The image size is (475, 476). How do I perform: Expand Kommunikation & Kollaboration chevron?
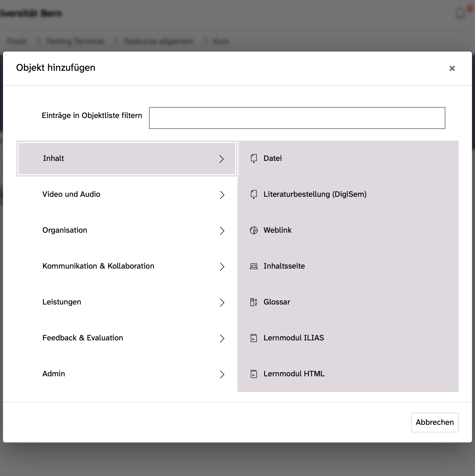tap(222, 267)
